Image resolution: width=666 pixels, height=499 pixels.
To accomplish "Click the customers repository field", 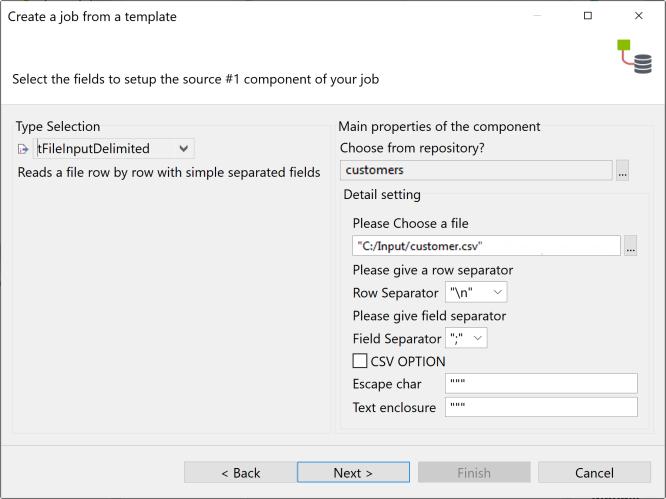I will click(475, 170).
